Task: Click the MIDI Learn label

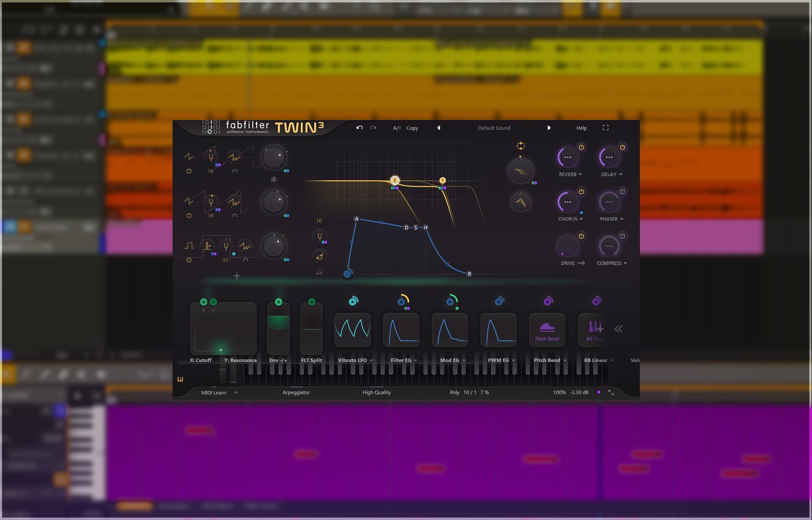Action: [x=214, y=392]
